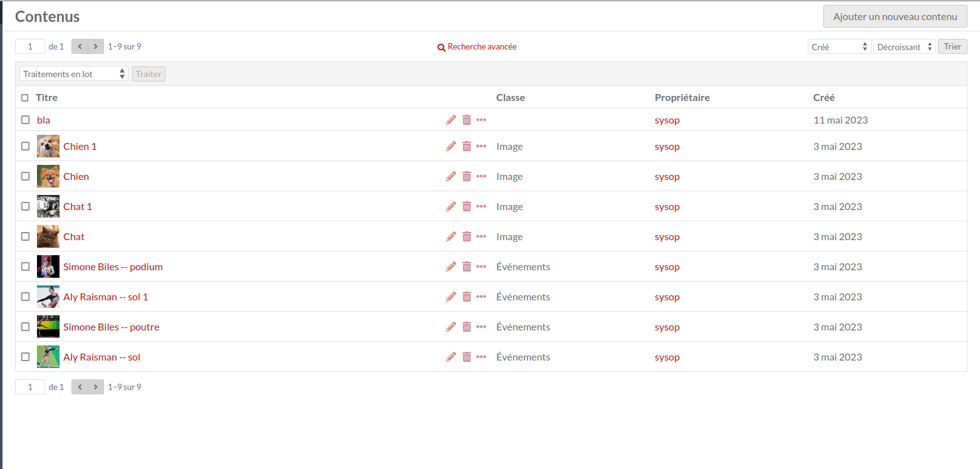Click the bottom page number field

tap(30, 387)
